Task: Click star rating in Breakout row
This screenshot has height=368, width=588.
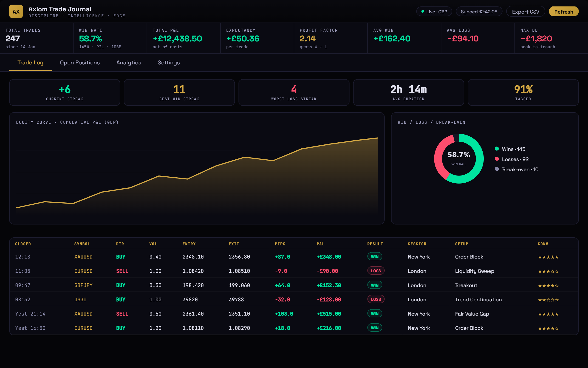Action: pyautogui.click(x=548, y=285)
